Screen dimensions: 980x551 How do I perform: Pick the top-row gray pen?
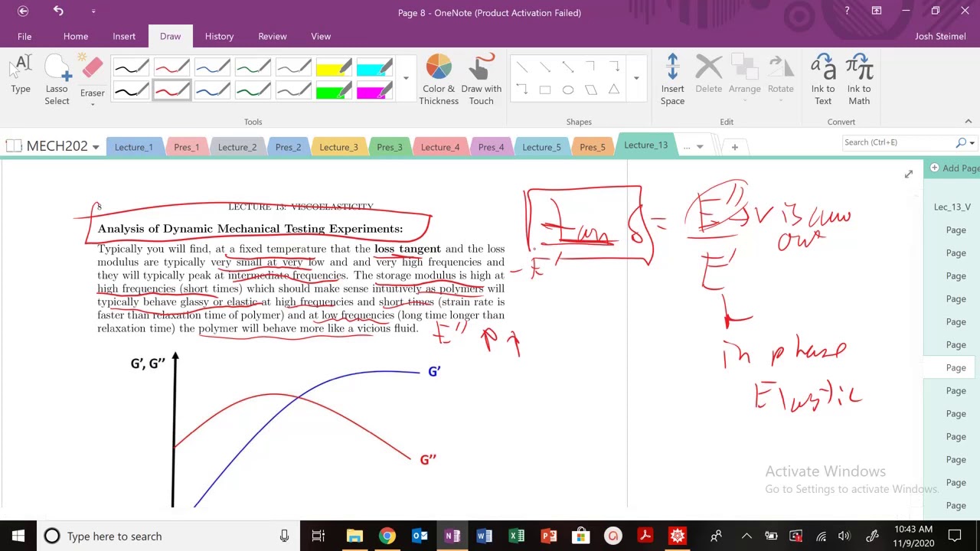[293, 69]
